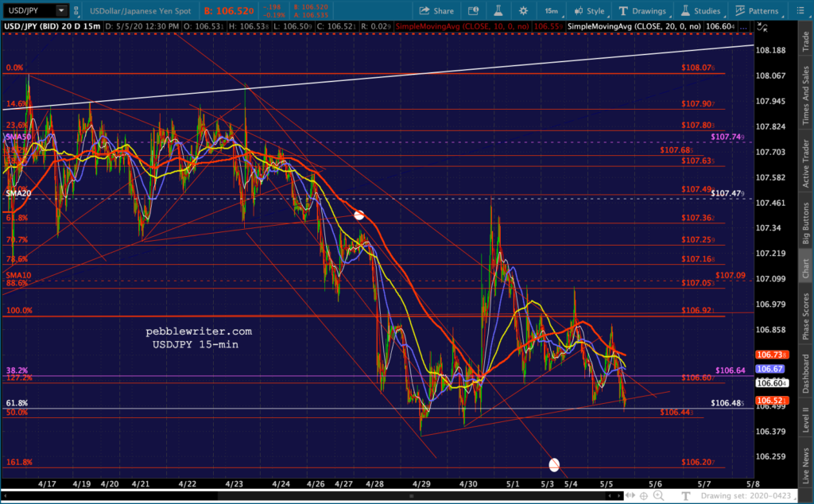This screenshot has width=814, height=504.
Task: Click the bottom text drawing T icon
Action: click(x=685, y=496)
